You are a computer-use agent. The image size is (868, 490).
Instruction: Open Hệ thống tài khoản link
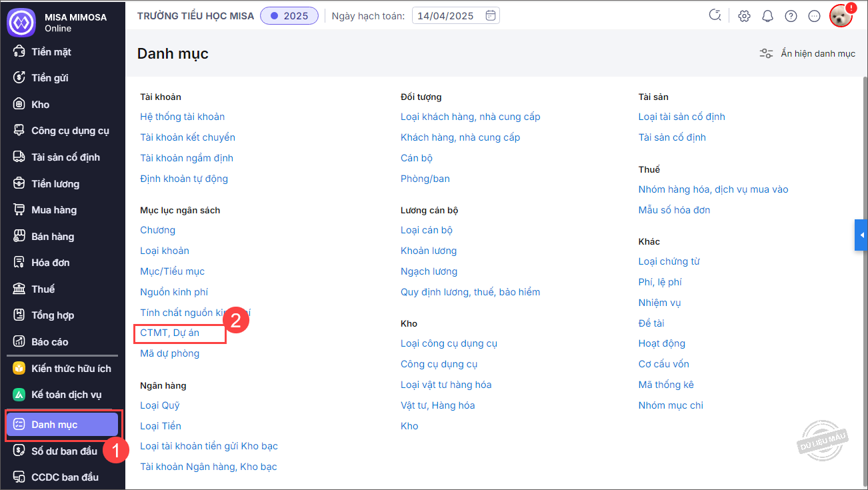(x=182, y=117)
